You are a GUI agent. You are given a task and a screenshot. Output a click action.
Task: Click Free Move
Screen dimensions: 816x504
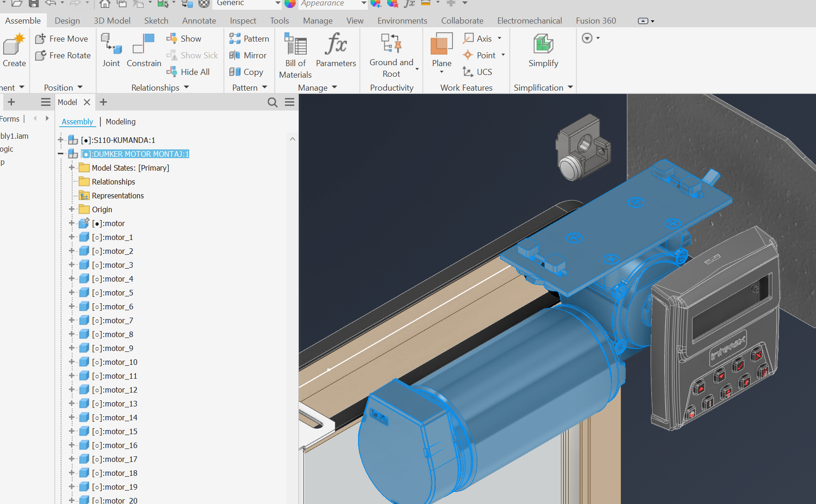tap(62, 38)
